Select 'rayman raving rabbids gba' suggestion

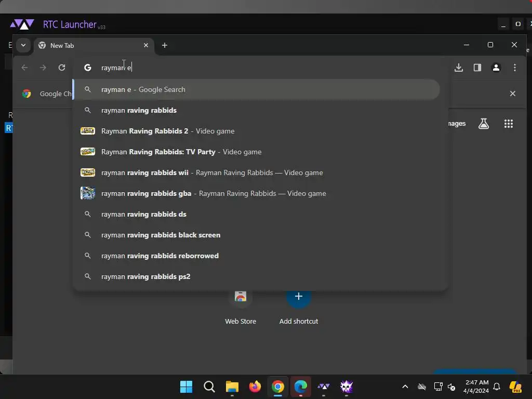pyautogui.click(x=257, y=193)
